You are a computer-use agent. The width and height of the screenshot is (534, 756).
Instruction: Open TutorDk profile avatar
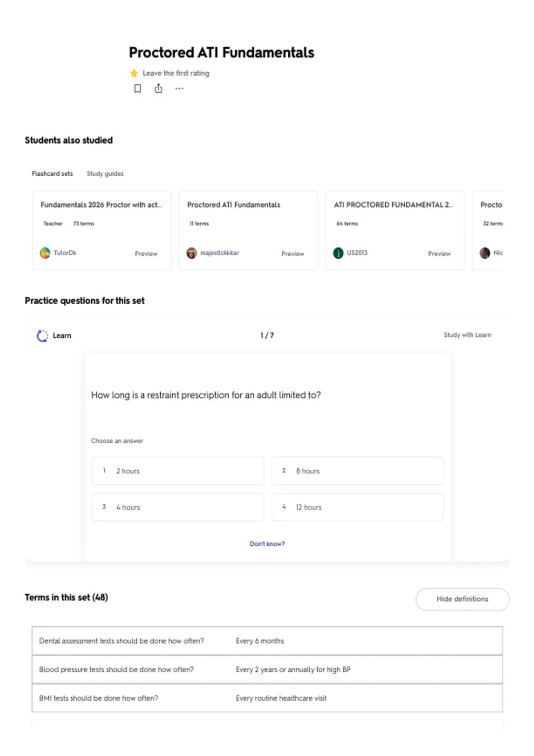click(45, 253)
